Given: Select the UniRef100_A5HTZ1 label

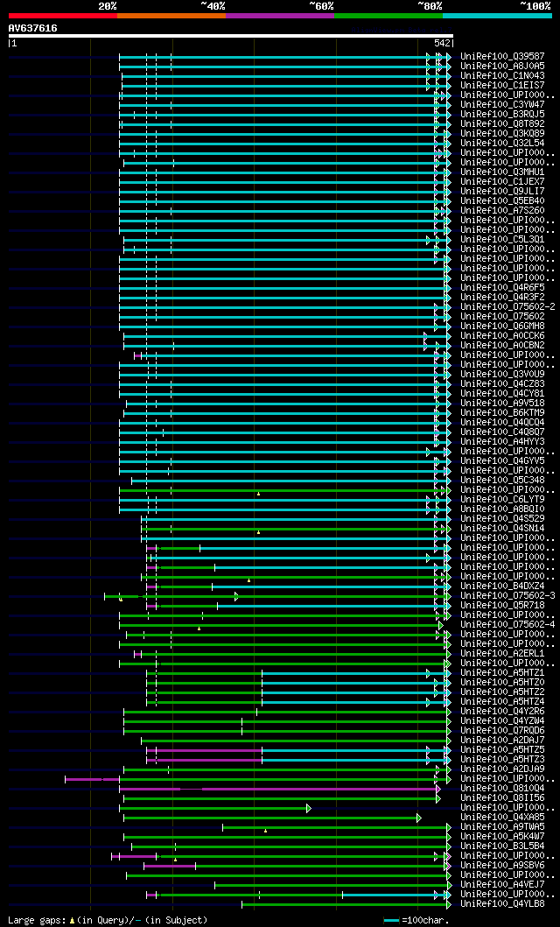Looking at the screenshot, I should tap(503, 673).
